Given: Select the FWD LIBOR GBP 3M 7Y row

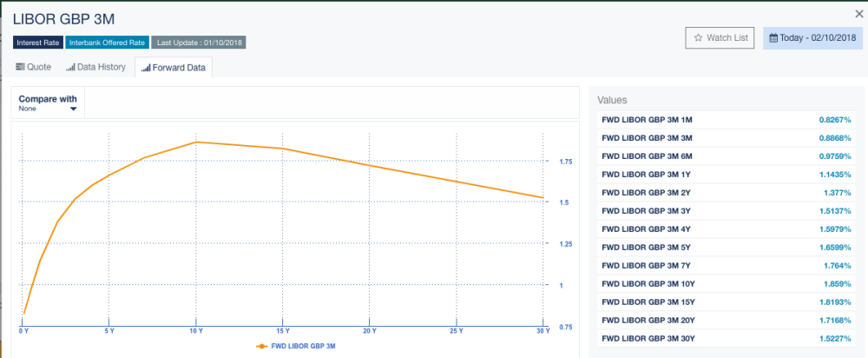Looking at the screenshot, I should tap(727, 265).
